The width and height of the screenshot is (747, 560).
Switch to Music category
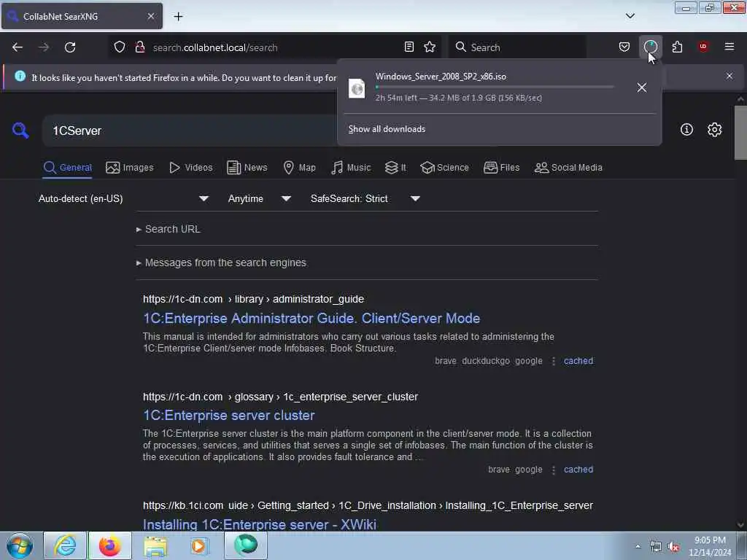pos(351,168)
